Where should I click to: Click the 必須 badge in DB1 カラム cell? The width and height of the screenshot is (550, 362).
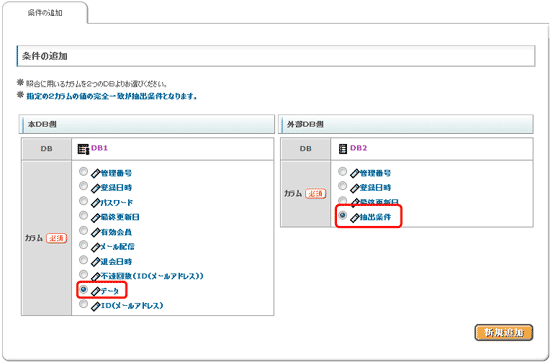coord(56,238)
